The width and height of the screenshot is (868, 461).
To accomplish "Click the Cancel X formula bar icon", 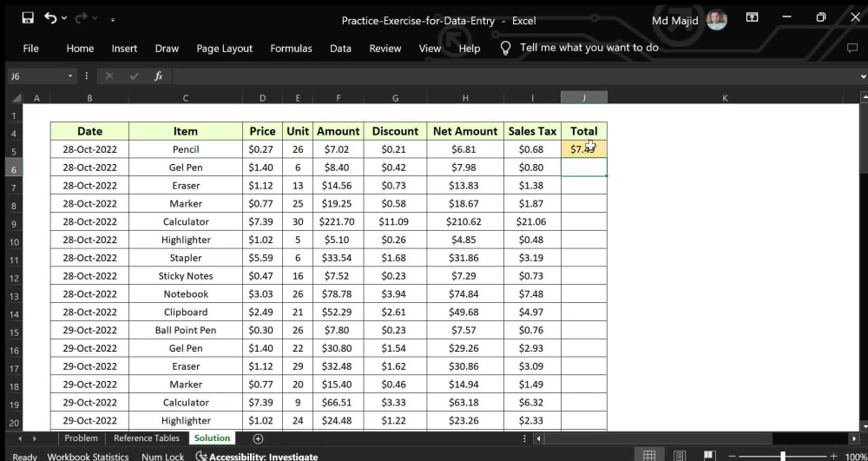I will click(x=109, y=76).
